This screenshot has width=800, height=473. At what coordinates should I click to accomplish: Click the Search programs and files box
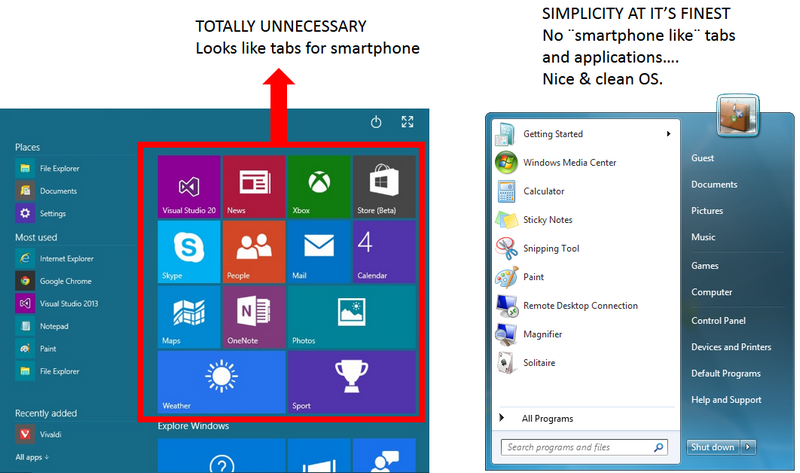point(584,447)
